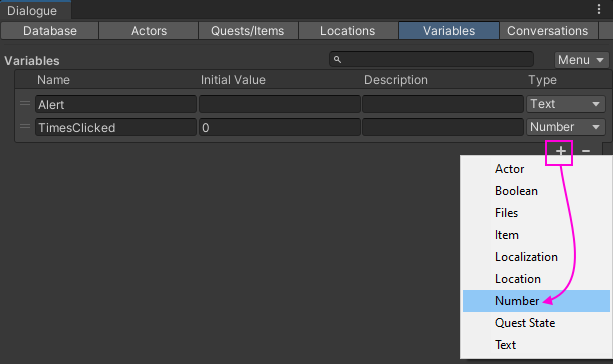
Task: Open the Number type dropdown for TimesClicked
Action: (x=566, y=127)
